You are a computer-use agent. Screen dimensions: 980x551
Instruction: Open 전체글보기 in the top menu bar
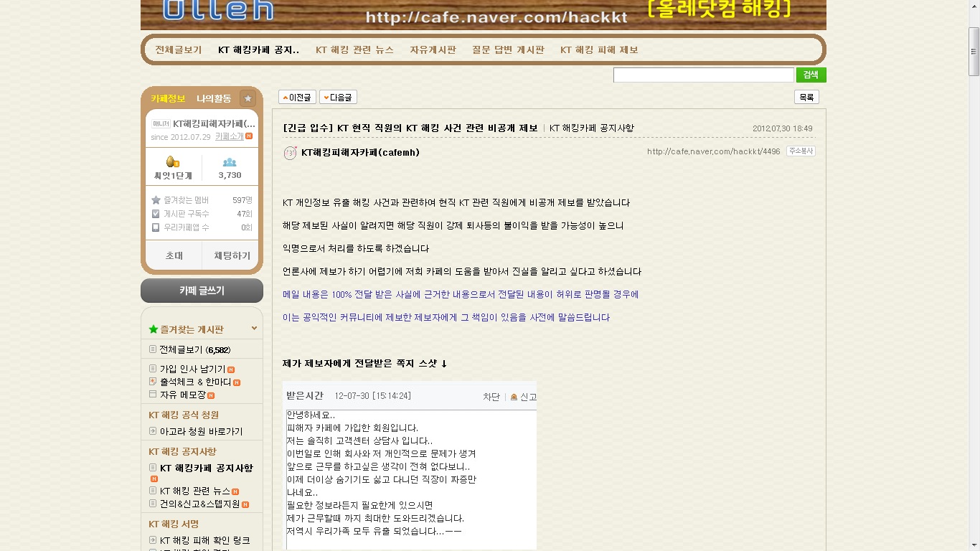click(x=179, y=50)
